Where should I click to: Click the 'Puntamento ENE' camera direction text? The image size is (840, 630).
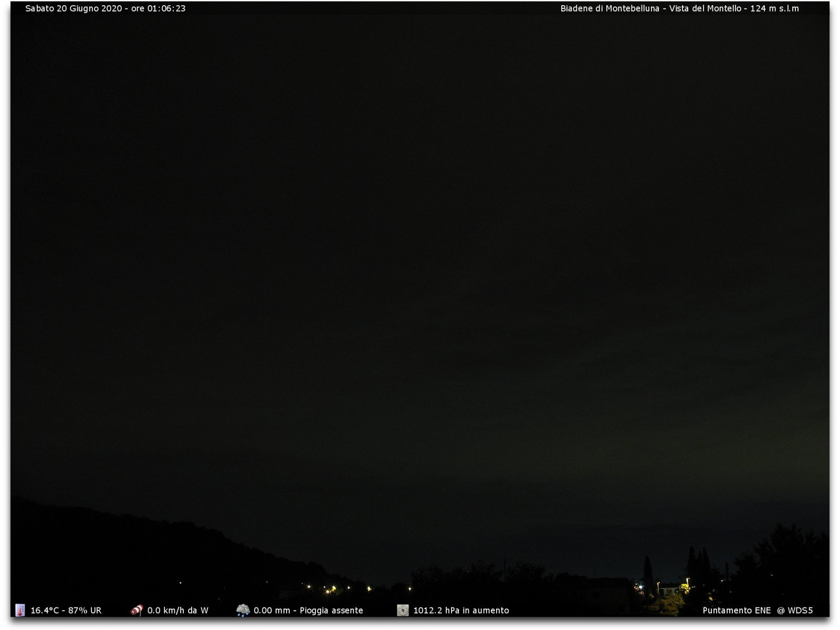(x=737, y=611)
